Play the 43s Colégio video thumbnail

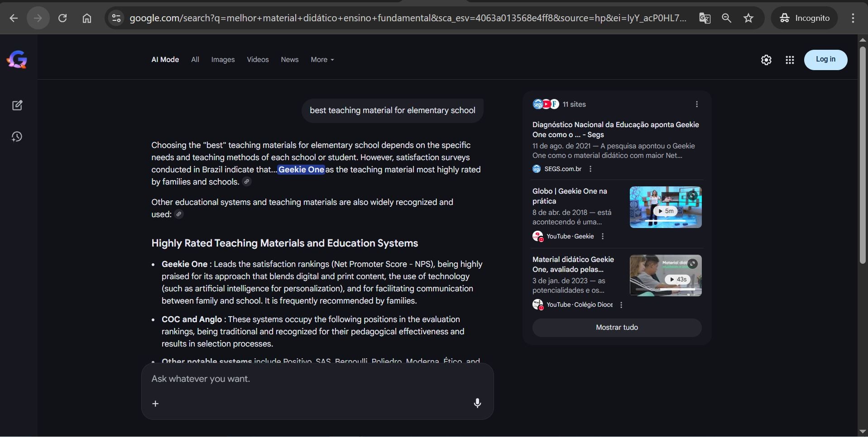coord(666,275)
